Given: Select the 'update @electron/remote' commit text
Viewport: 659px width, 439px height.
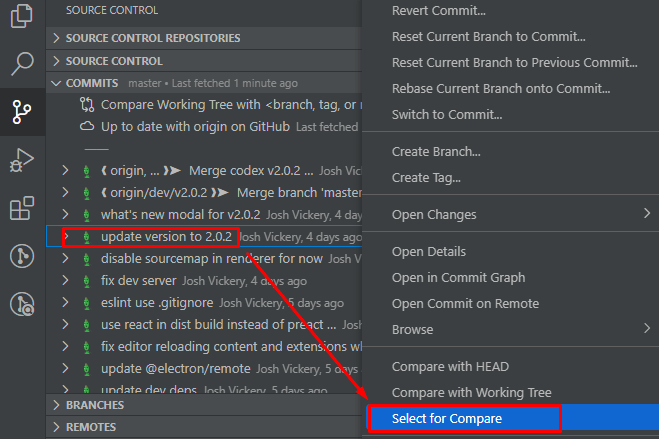Looking at the screenshot, I should click(176, 368).
